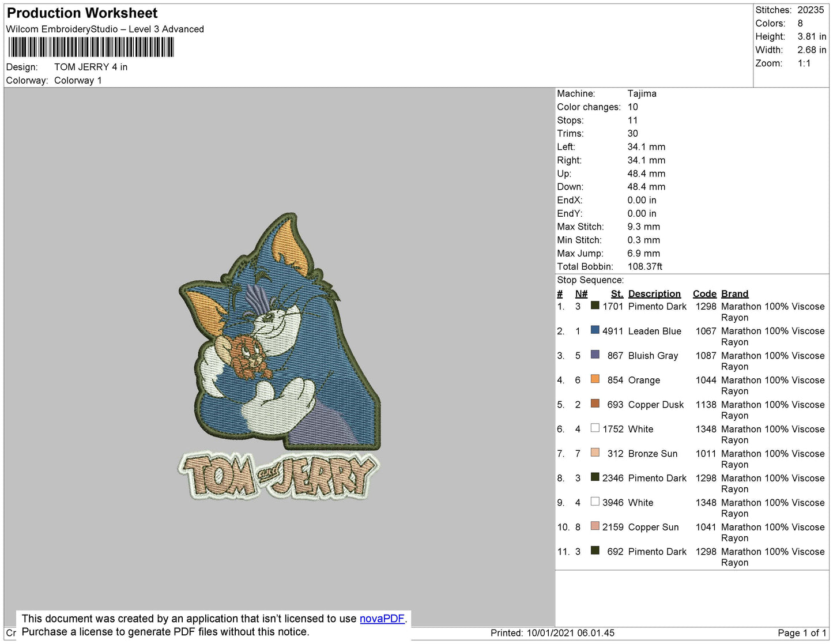Screen dimensions: 833x644
Task: Select the Pimento Dark swatch in stop 1
Action: (x=595, y=306)
